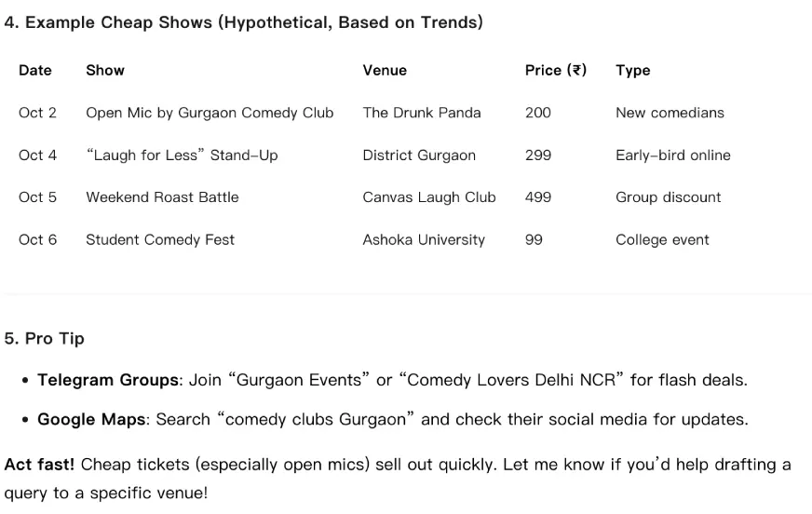The height and width of the screenshot is (514, 812).
Task: Click the "Venue" column header
Action: coord(385,70)
